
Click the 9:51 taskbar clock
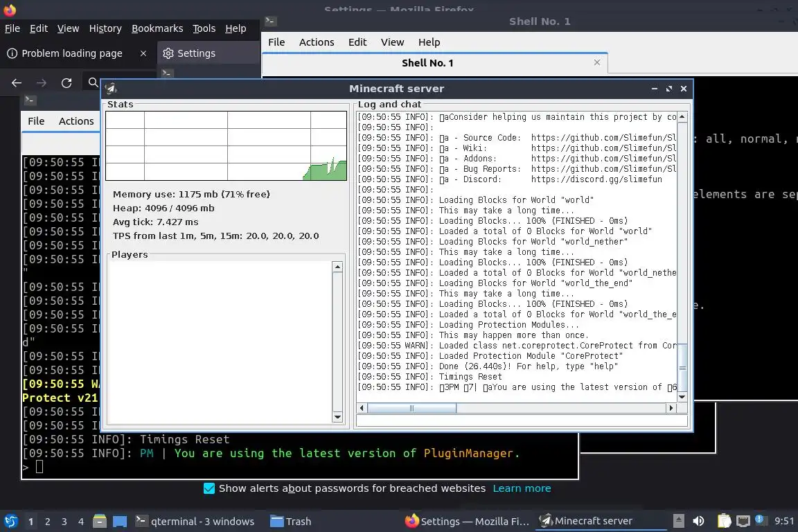coord(783,521)
